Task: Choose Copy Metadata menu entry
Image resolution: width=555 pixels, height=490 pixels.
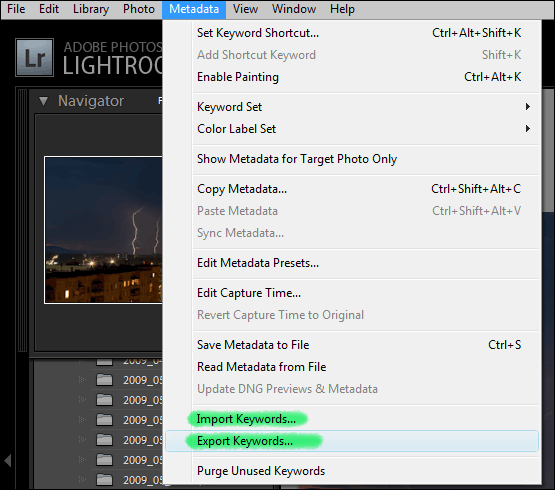Action: (352, 189)
